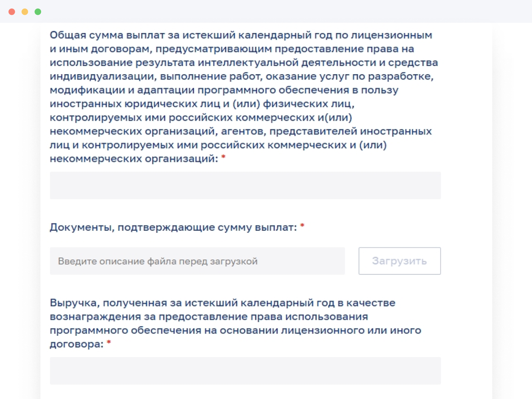Focus the total payments amount input field
The height and width of the screenshot is (399, 532).
point(245,186)
